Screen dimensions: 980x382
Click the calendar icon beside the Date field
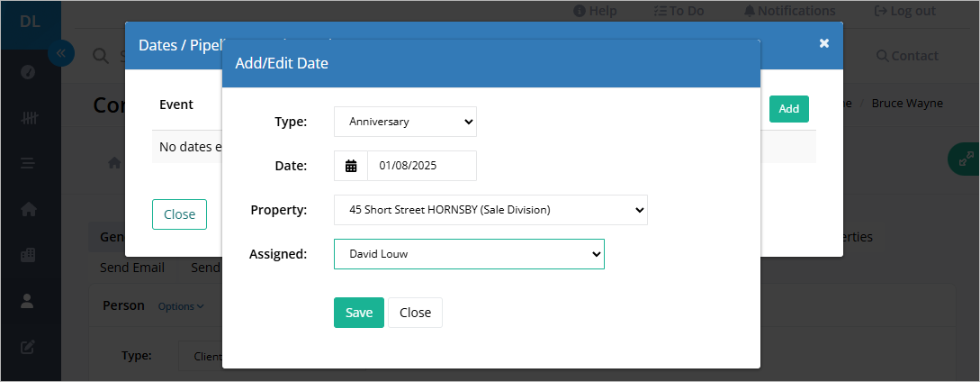(x=351, y=166)
